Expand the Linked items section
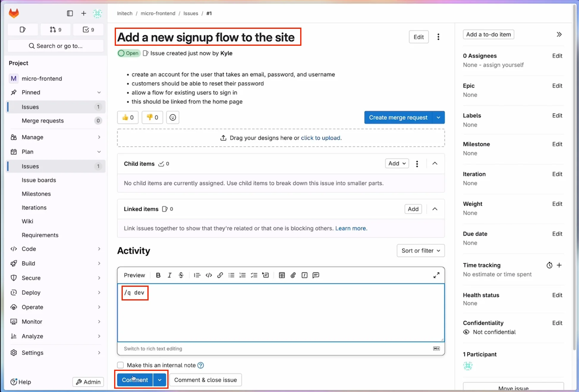This screenshot has height=392, width=579. tap(435, 209)
